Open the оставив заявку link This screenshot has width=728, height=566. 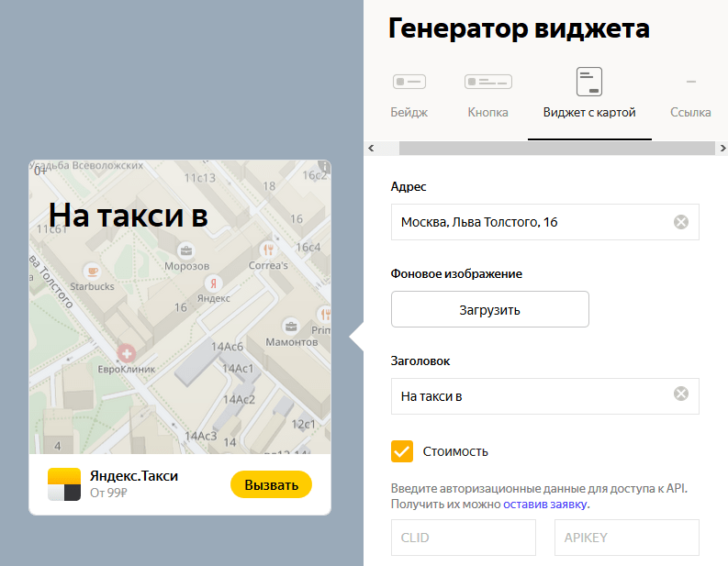[x=545, y=505]
